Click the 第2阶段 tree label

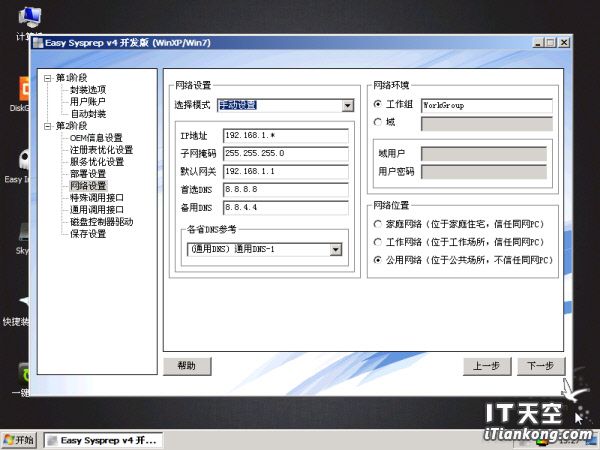(72, 126)
